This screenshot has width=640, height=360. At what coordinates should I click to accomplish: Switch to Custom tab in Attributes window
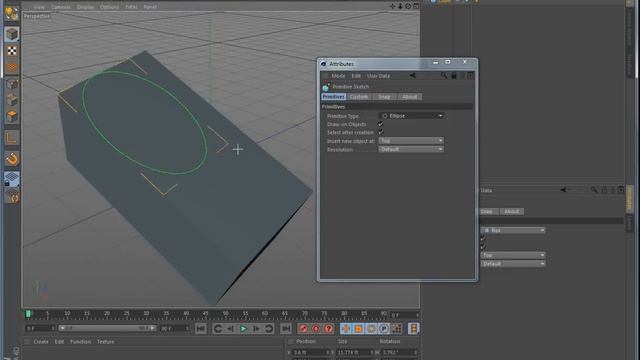tap(359, 97)
